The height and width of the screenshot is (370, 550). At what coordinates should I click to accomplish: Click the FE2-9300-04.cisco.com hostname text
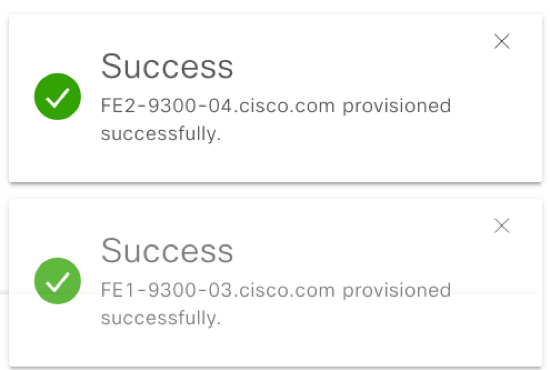(x=218, y=106)
